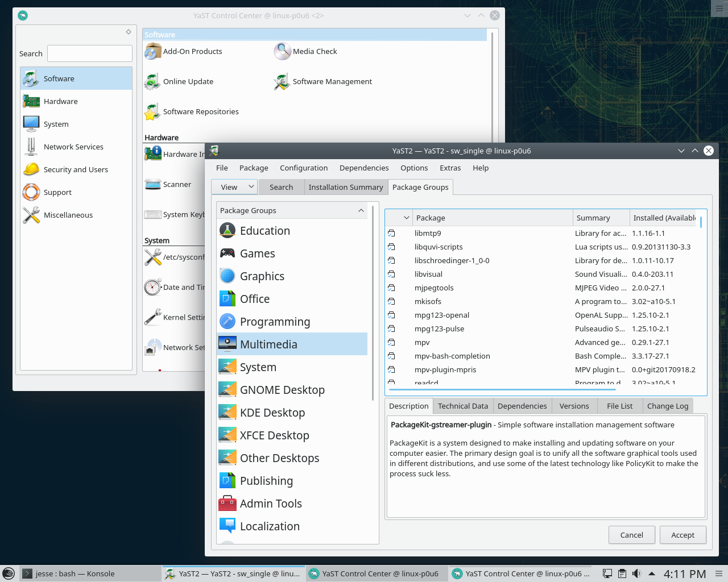This screenshot has height=582, width=728.
Task: Open the KDE application launcher
Action: click(9, 573)
